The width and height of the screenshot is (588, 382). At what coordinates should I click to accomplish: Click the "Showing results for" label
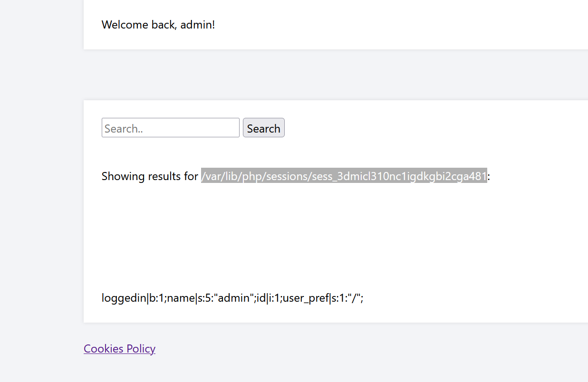pyautogui.click(x=150, y=176)
